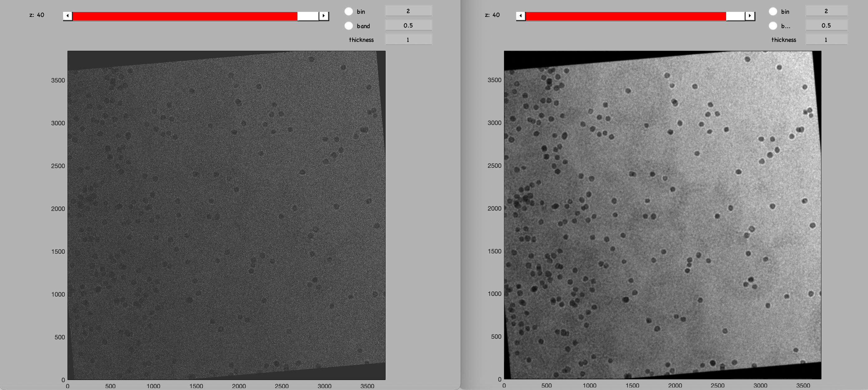The height and width of the screenshot is (390, 868).
Task: Click the 'band' label in left window
Action: [x=363, y=26]
